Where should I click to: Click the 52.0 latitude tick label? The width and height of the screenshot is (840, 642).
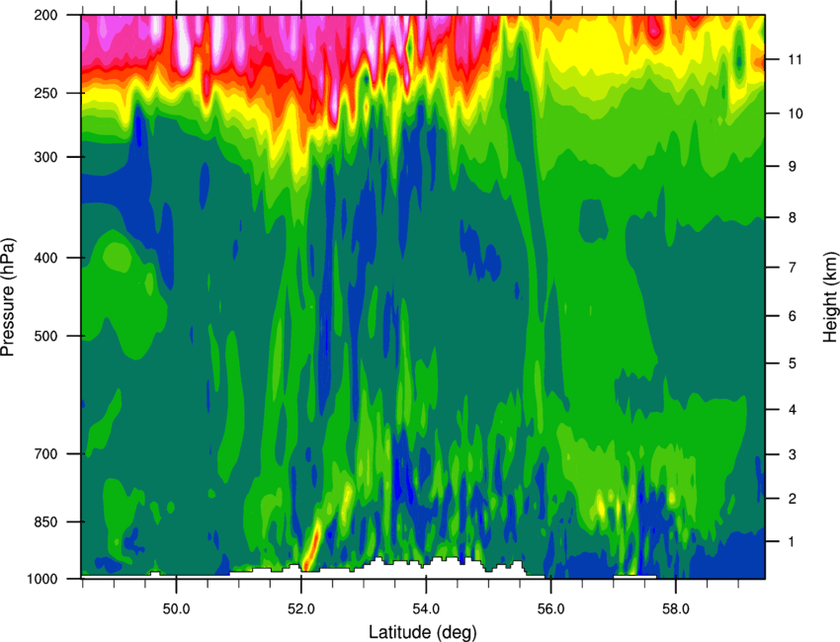(x=301, y=609)
